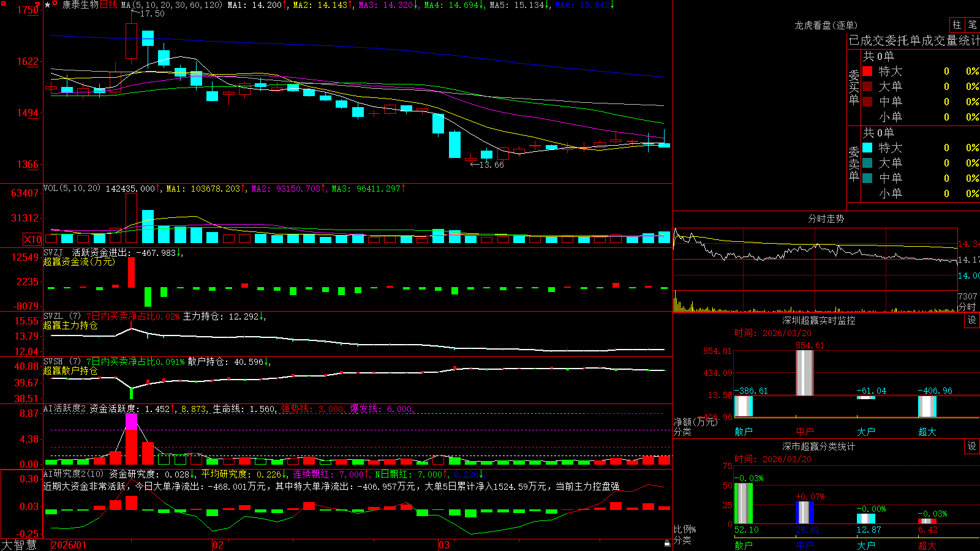The height and width of the screenshot is (551, 980).
Task: Click the green 52.10 散户 ratio bar
Action: (744, 503)
